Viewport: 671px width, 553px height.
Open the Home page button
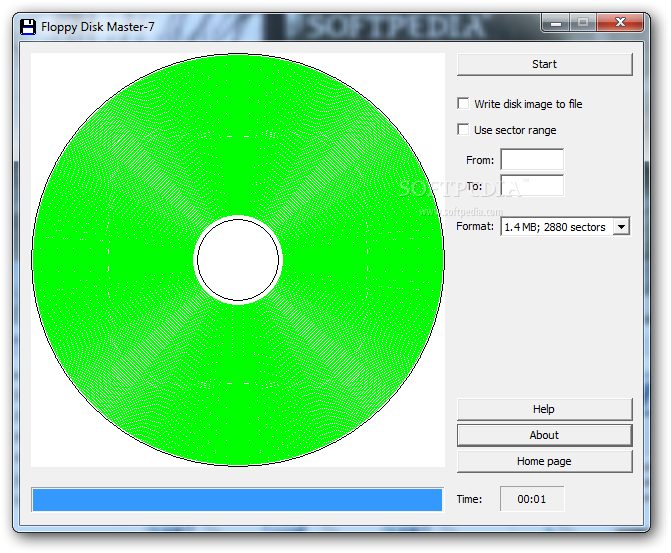pos(544,461)
